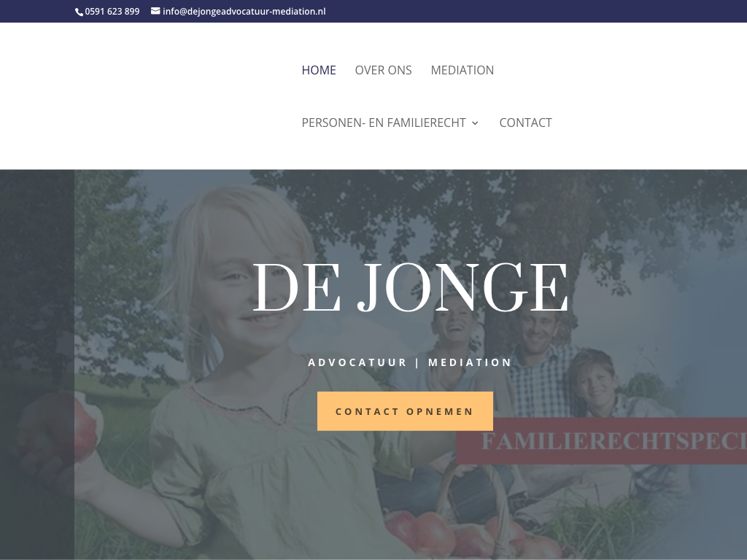Open the OVER ONS page

click(x=383, y=70)
